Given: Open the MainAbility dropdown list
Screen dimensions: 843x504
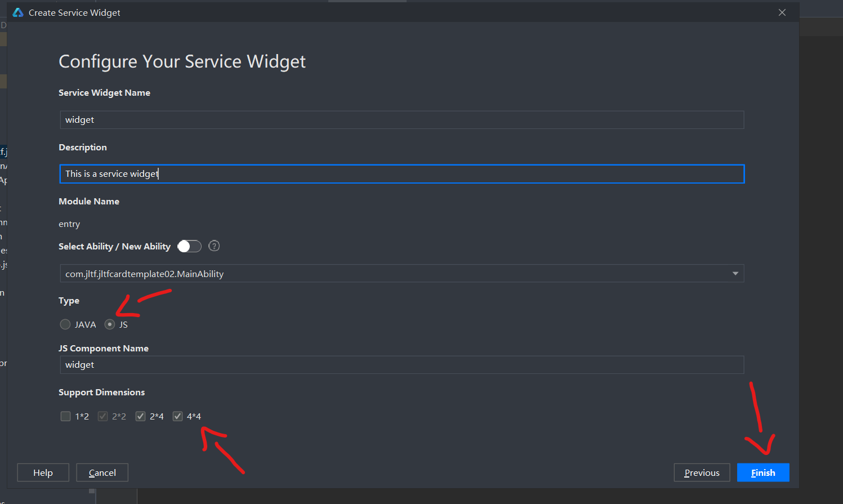Looking at the screenshot, I should (735, 274).
